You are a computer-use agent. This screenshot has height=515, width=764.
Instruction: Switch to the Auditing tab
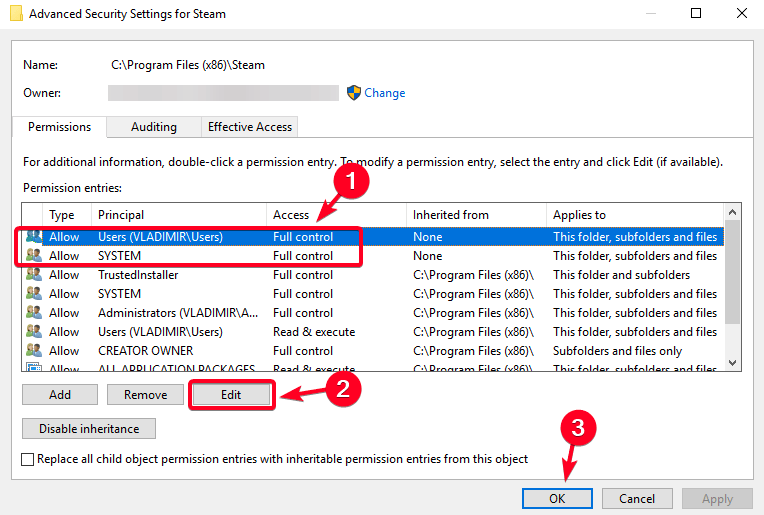153,127
